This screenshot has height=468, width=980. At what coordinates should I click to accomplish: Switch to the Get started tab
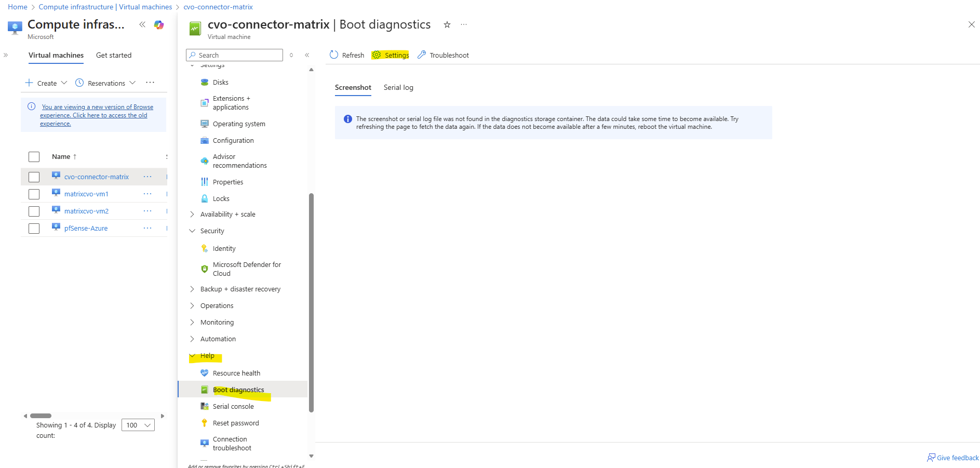click(114, 55)
